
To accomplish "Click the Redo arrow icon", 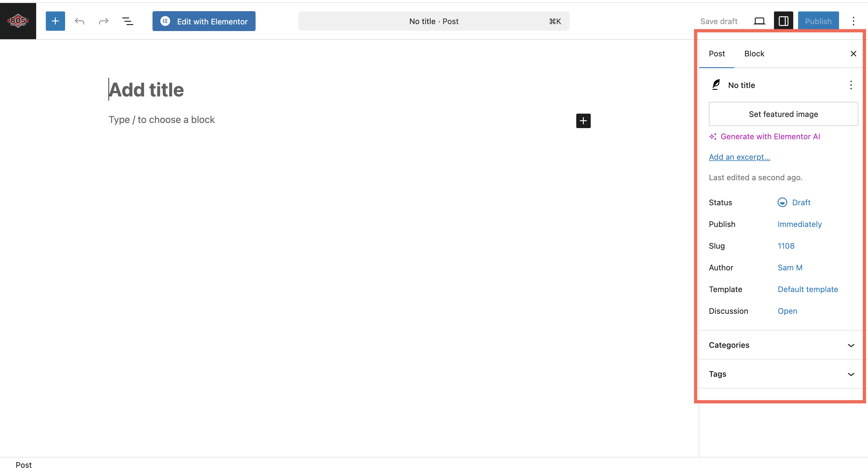I will pyautogui.click(x=103, y=21).
